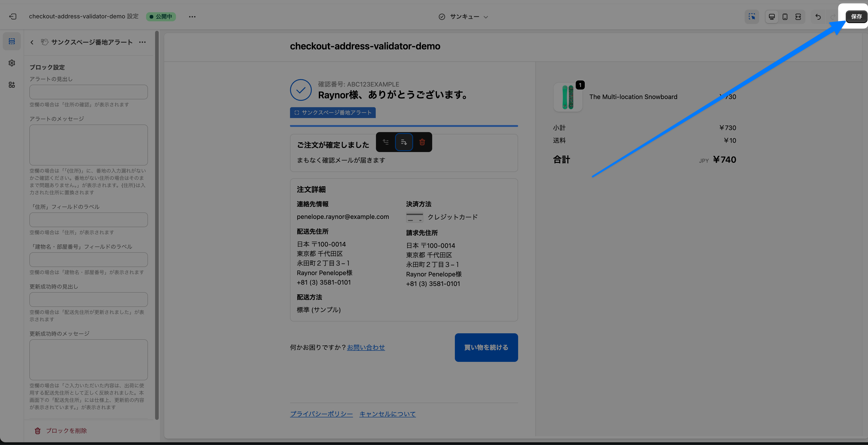Open the Settings gear in sidebar
The image size is (868, 445).
tap(12, 63)
